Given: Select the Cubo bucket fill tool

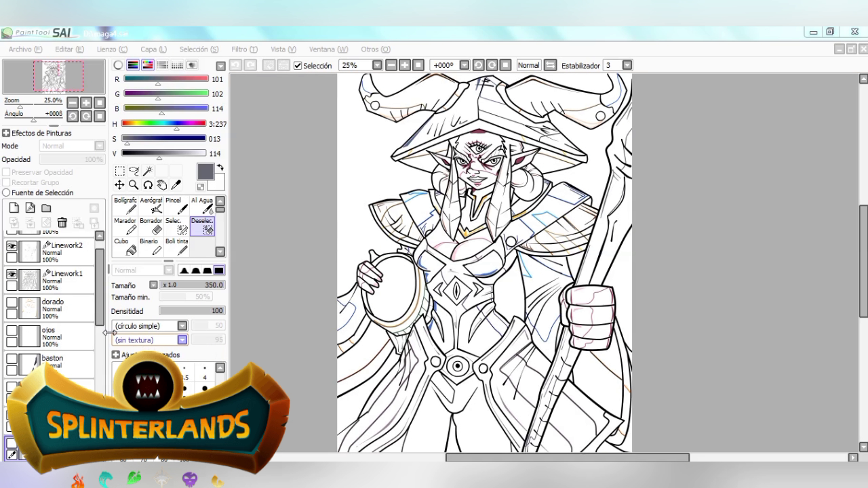Looking at the screenshot, I should click(x=125, y=247).
